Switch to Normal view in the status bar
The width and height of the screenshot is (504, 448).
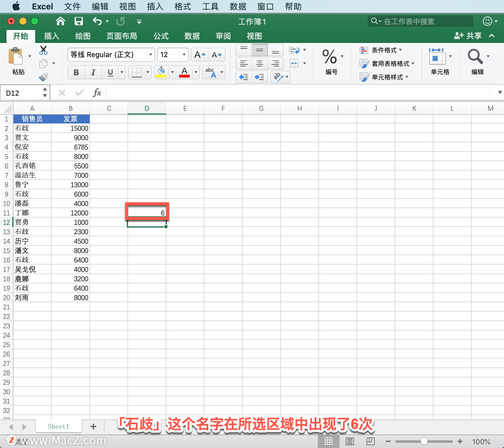(x=329, y=441)
